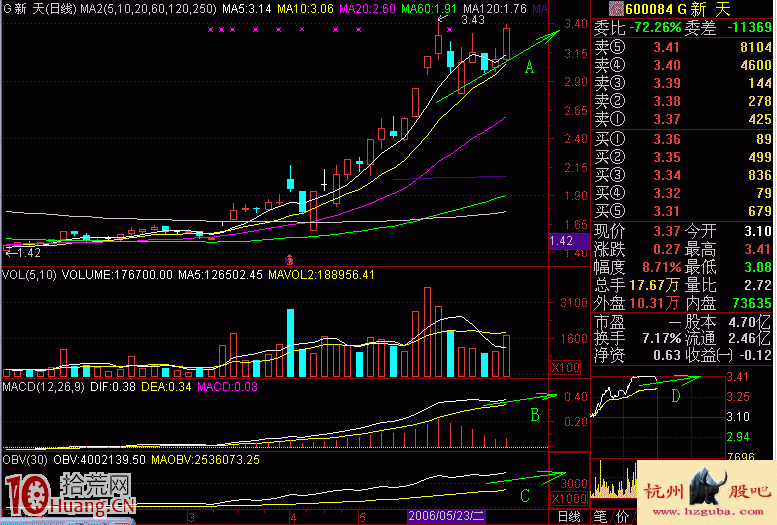
Task: Switch to the 笔 tab
Action: coord(601,516)
